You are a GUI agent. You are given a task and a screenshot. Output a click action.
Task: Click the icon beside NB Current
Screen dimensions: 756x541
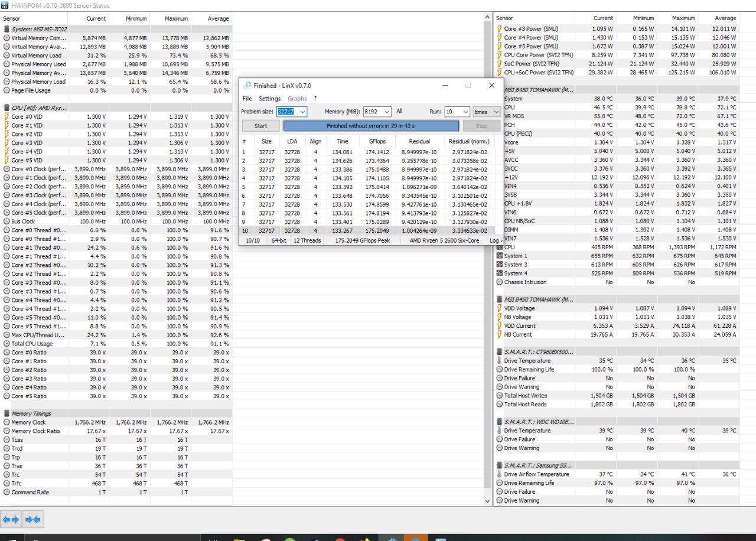500,334
